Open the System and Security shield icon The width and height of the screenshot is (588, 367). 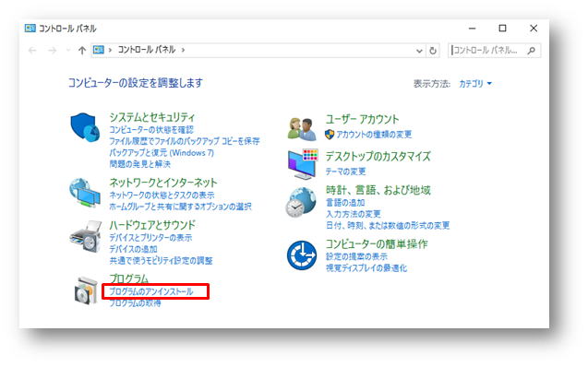[85, 127]
